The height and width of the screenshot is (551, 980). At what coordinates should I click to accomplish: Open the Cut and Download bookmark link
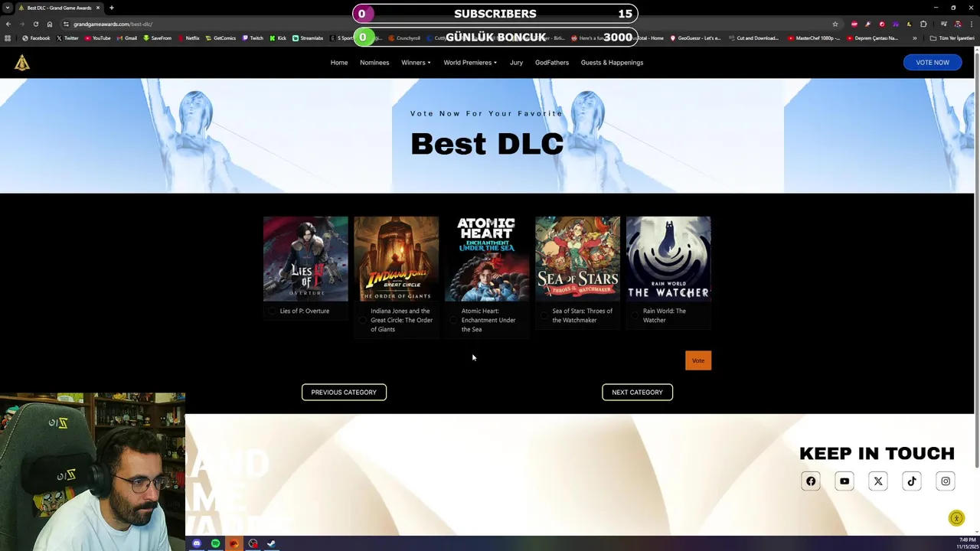(x=753, y=38)
